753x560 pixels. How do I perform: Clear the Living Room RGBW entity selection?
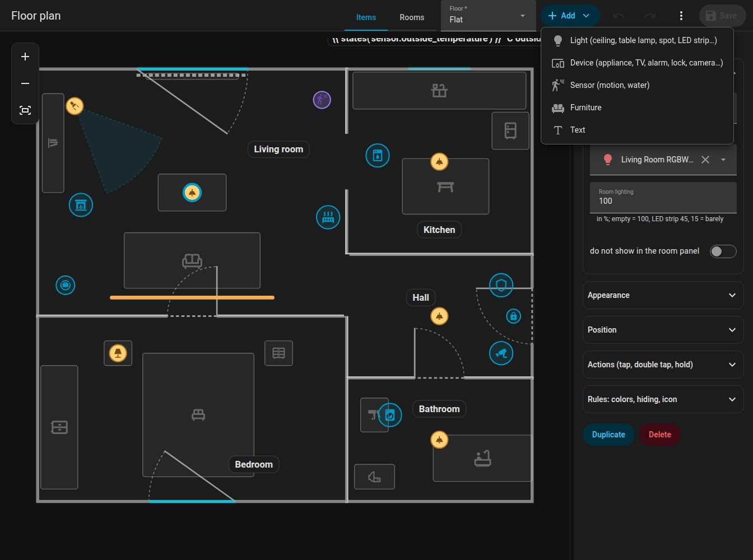click(x=705, y=160)
